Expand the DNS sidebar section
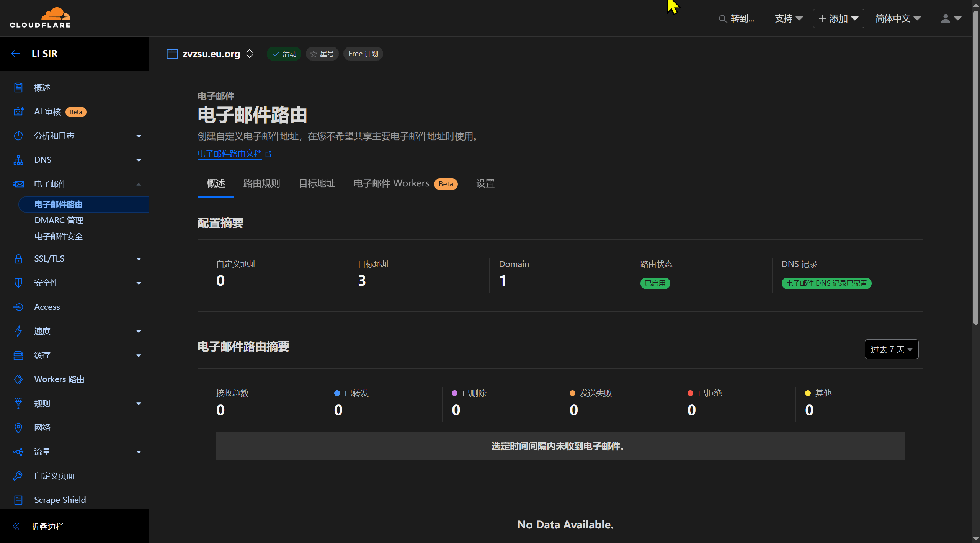The image size is (980, 543). pos(139,160)
